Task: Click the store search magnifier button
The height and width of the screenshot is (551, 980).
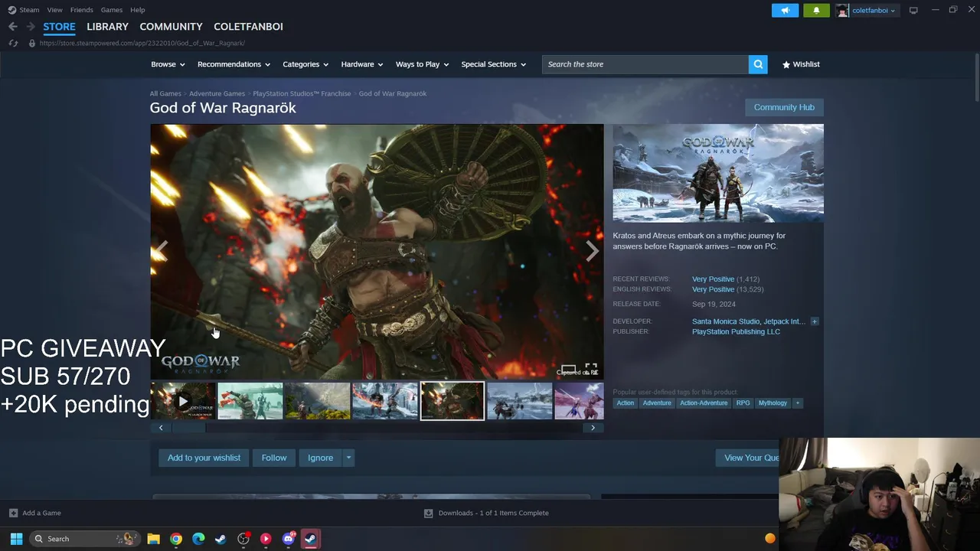Action: (758, 64)
